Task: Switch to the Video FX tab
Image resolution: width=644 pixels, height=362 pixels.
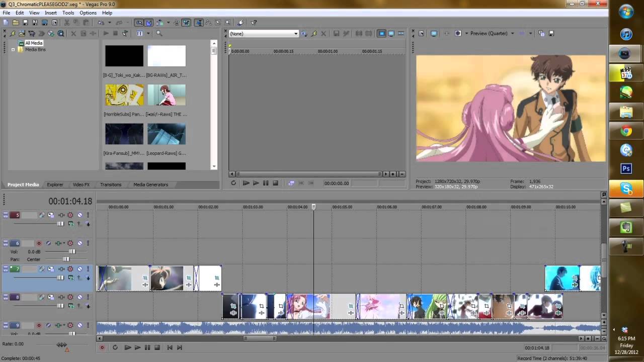Action: (81, 185)
